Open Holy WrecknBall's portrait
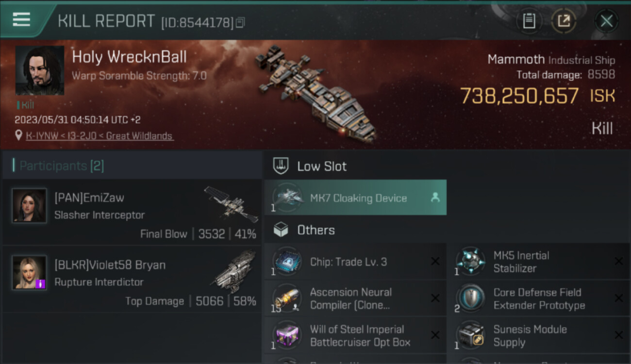 coord(39,71)
